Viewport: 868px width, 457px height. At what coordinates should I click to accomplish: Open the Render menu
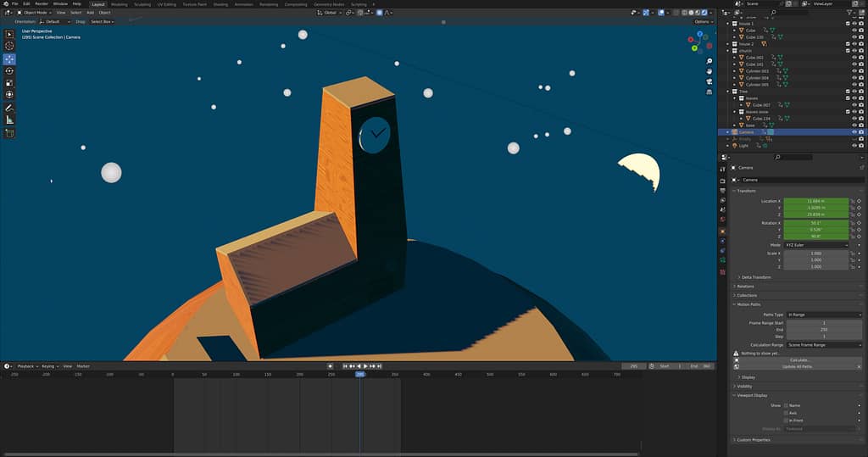click(42, 3)
